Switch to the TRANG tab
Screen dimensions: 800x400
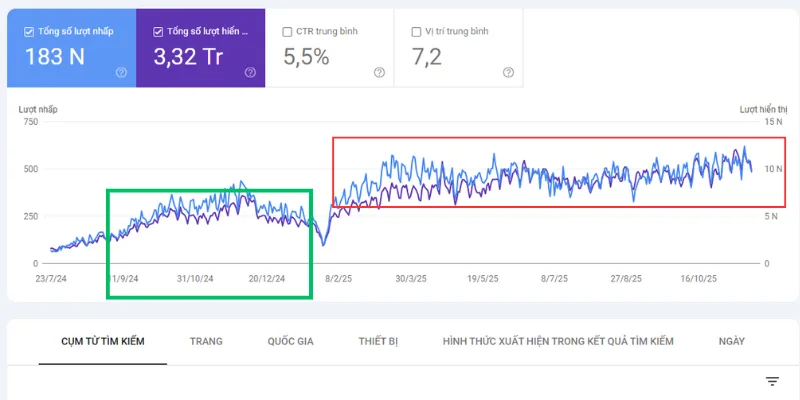click(206, 341)
